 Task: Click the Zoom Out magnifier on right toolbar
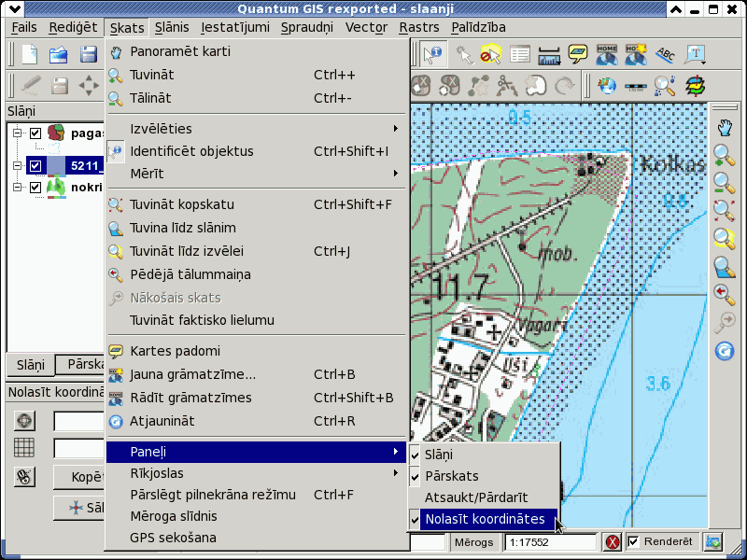[725, 183]
